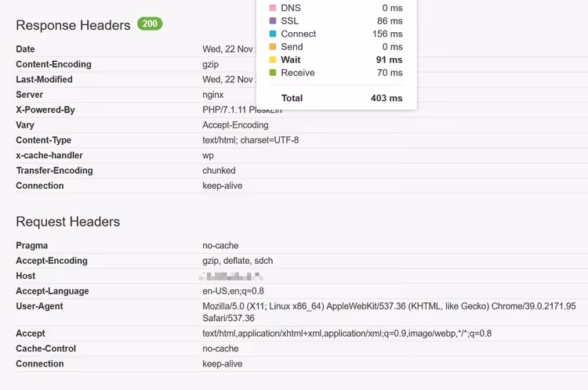Click the purple SSL color swatch
This screenshot has width=588, height=390.
(273, 20)
